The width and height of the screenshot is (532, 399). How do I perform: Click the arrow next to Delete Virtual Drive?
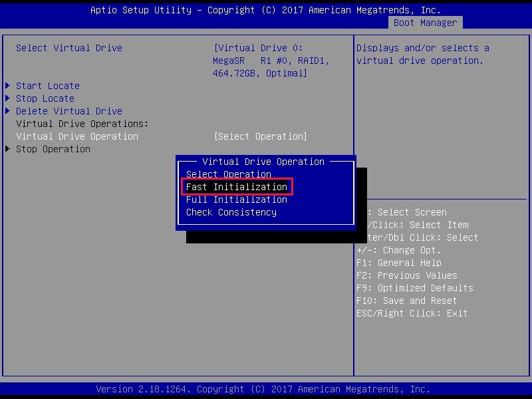click(x=7, y=111)
